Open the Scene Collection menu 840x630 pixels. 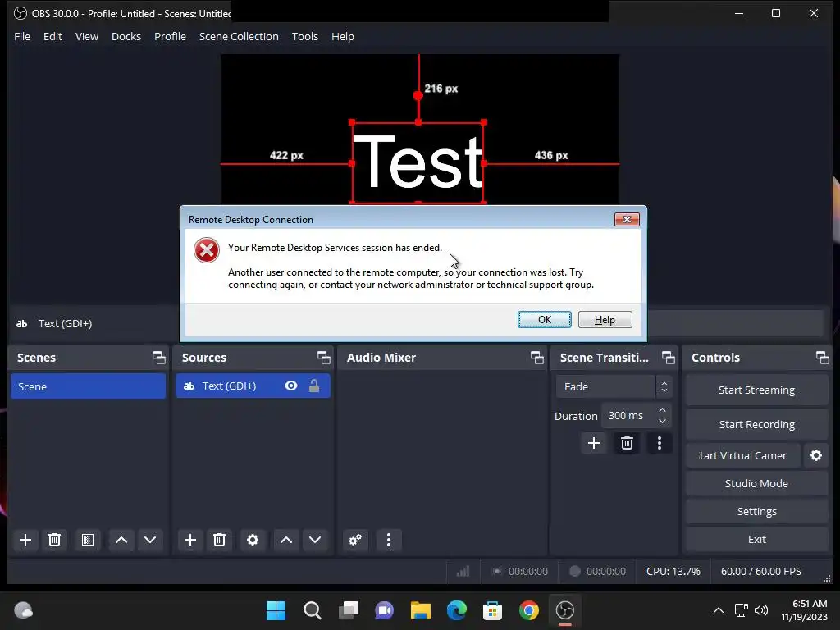point(239,36)
